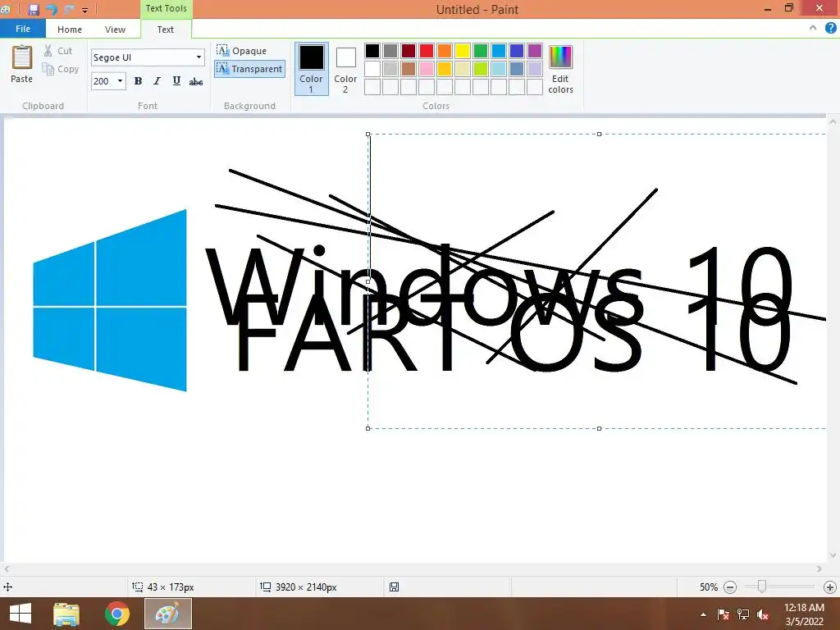Click the font size value field
This screenshot has width=840, height=630.
(x=103, y=81)
